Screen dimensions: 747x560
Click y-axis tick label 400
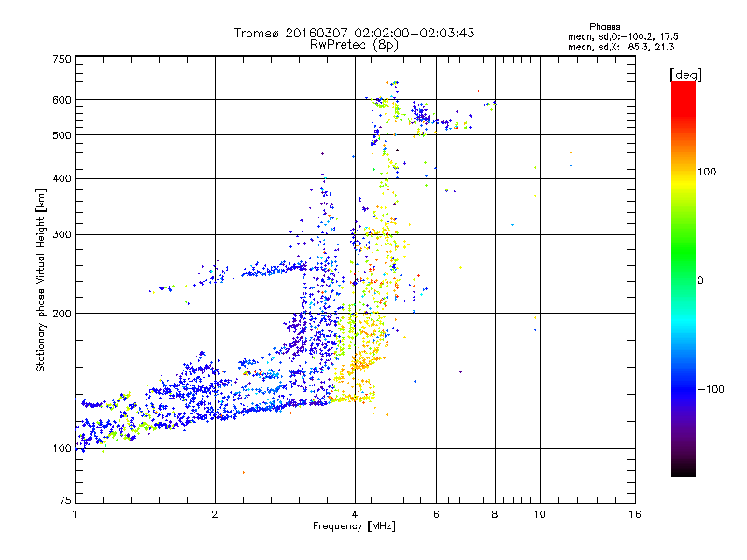(62, 179)
